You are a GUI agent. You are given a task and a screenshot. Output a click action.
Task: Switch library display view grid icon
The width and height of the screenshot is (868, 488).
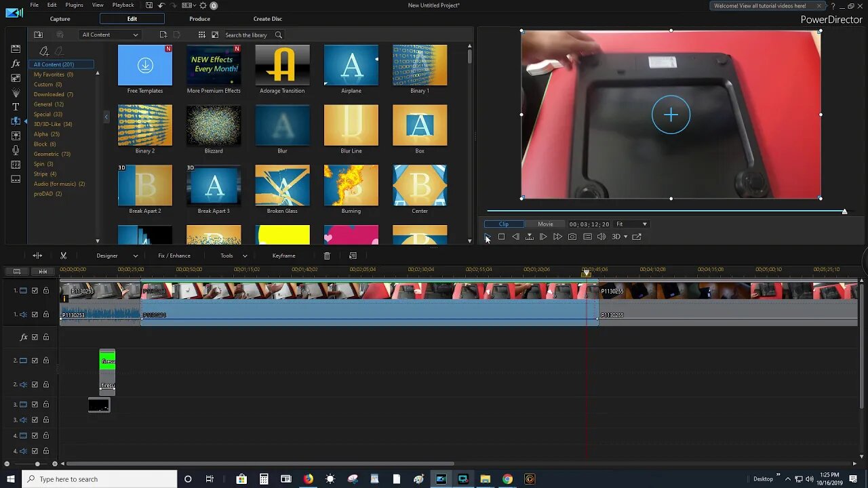202,35
